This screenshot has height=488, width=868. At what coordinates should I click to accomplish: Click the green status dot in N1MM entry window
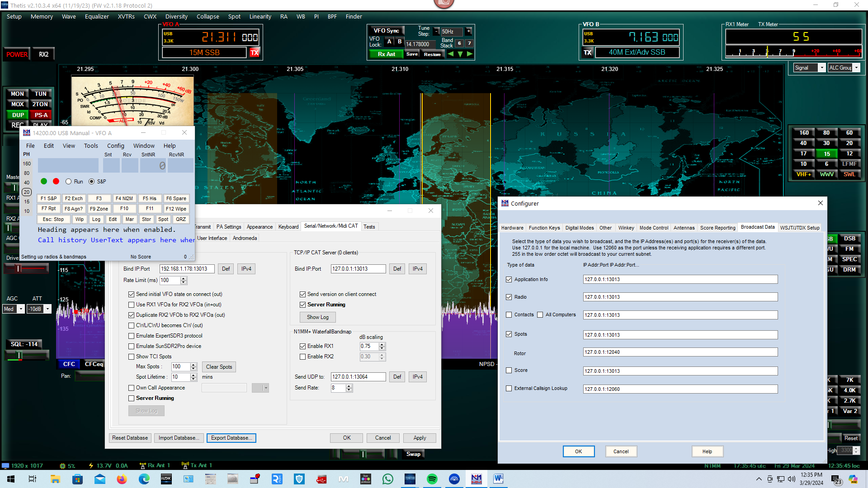tap(44, 181)
